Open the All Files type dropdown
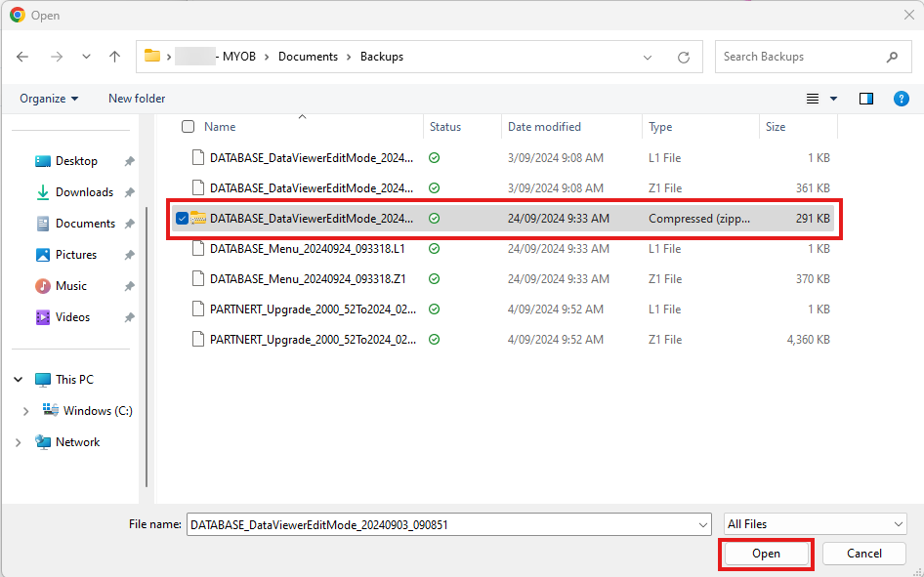 coord(815,524)
